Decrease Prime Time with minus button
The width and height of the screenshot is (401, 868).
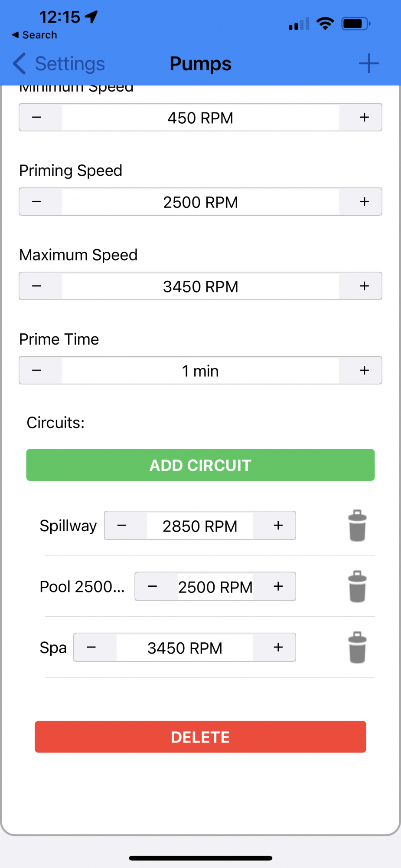point(37,370)
